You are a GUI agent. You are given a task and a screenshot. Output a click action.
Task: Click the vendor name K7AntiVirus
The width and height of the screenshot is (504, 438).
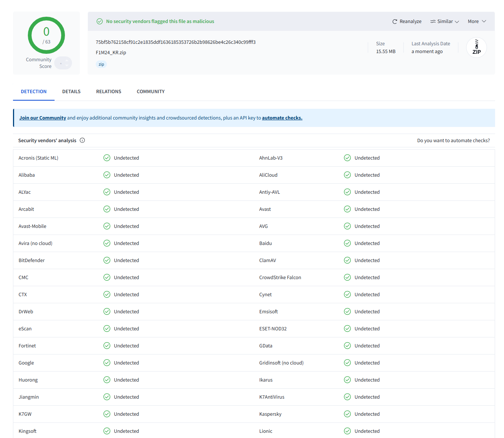(272, 397)
